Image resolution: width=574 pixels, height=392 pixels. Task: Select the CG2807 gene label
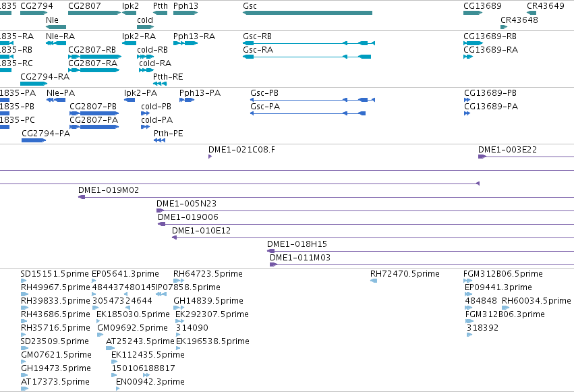point(84,6)
